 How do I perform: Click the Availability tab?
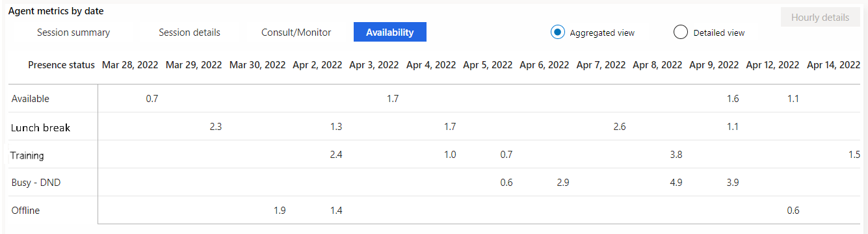coord(390,32)
